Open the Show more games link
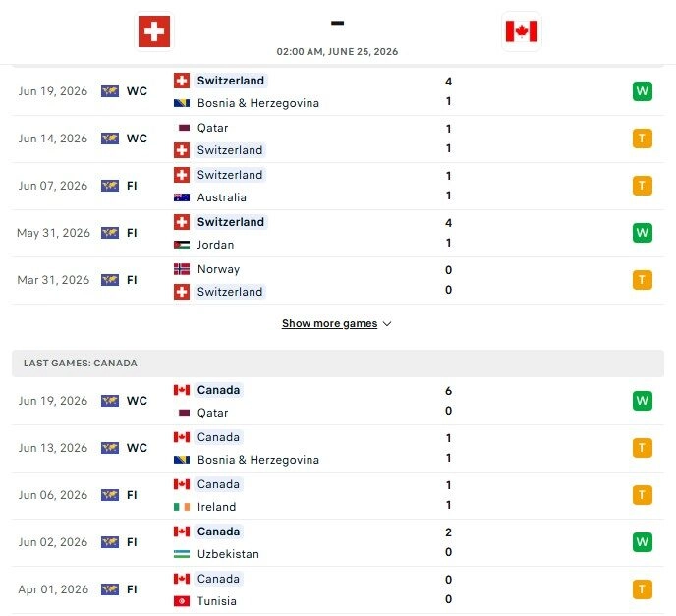 coord(329,323)
